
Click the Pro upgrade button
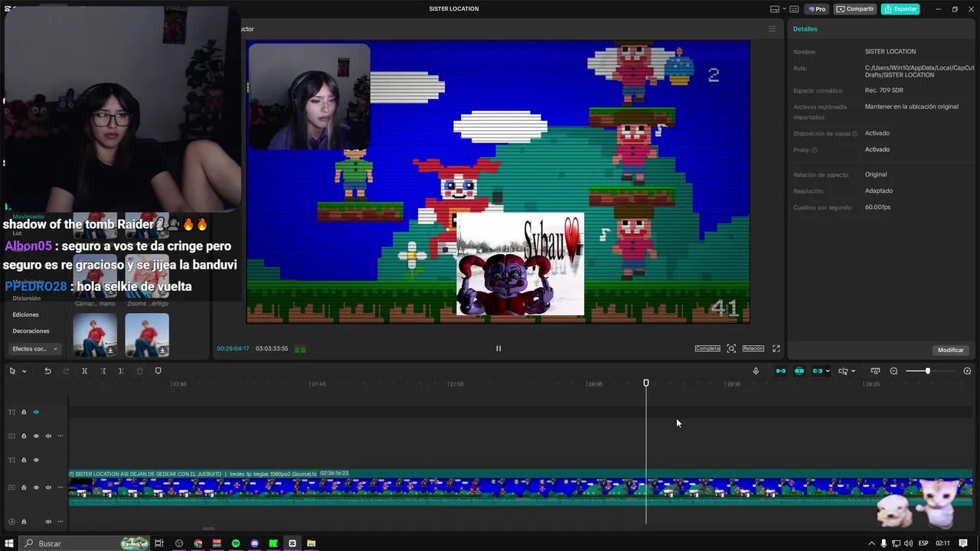coord(816,9)
